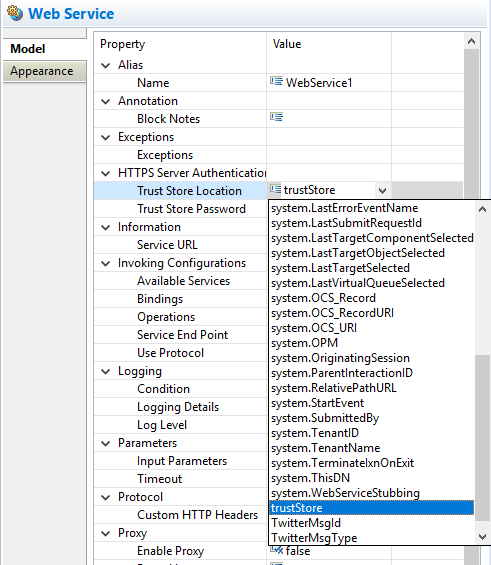This screenshot has height=565, width=491.
Task: Collapse the Alias property group
Action: tap(106, 65)
